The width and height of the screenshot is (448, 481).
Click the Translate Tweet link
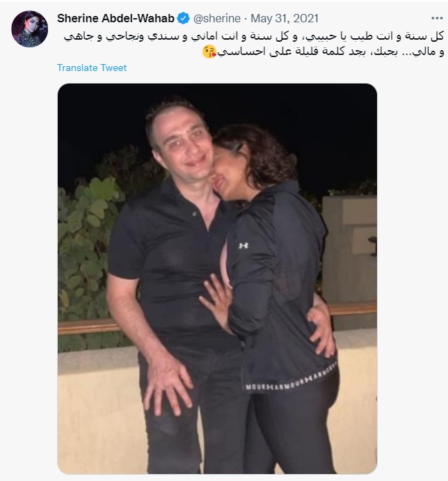coord(92,68)
